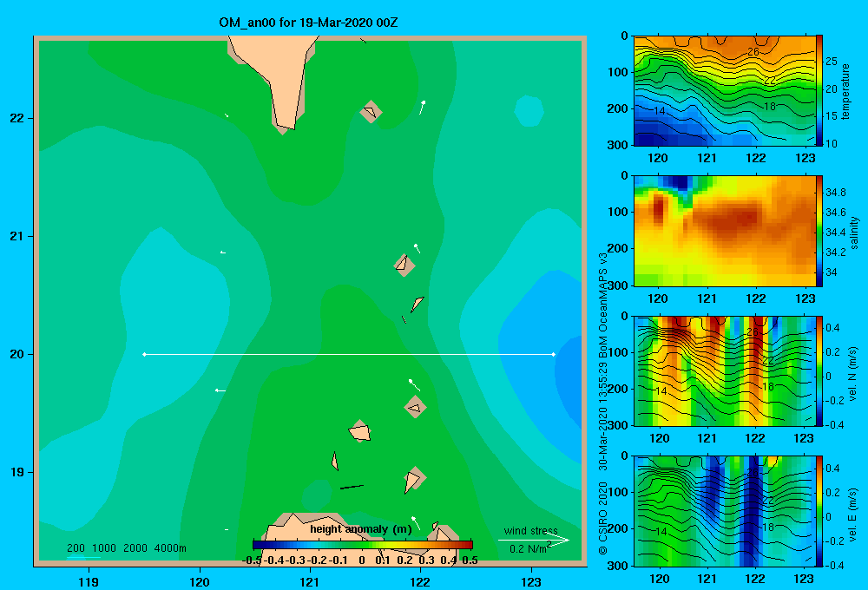Screen dimensions: 868x590
Task: Click the vel. N cross-section panel
Action: [725, 370]
